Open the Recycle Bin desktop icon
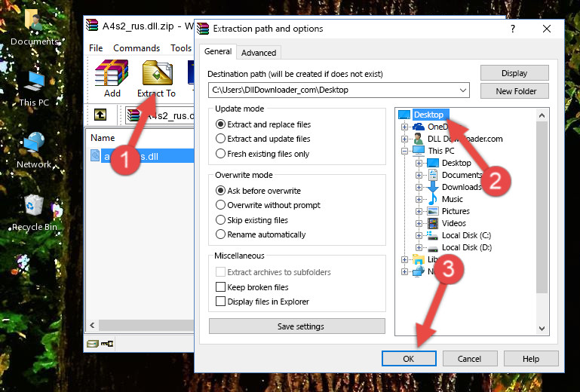 tap(34, 205)
